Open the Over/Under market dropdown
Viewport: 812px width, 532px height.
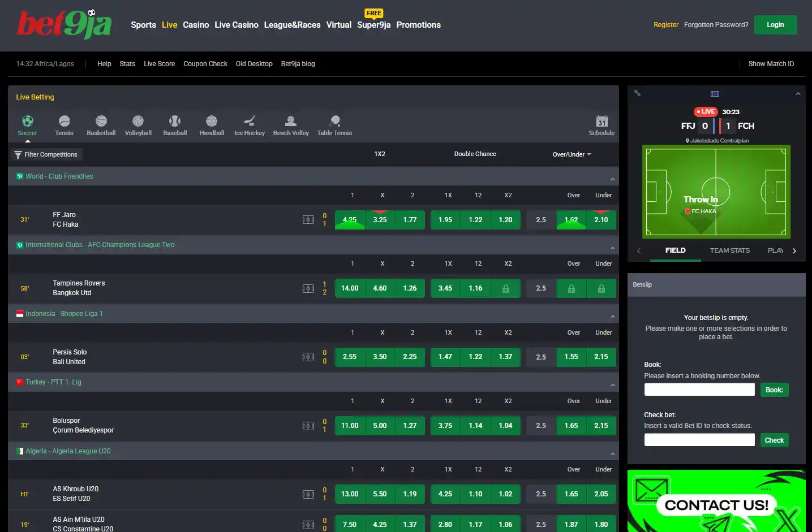click(x=572, y=154)
